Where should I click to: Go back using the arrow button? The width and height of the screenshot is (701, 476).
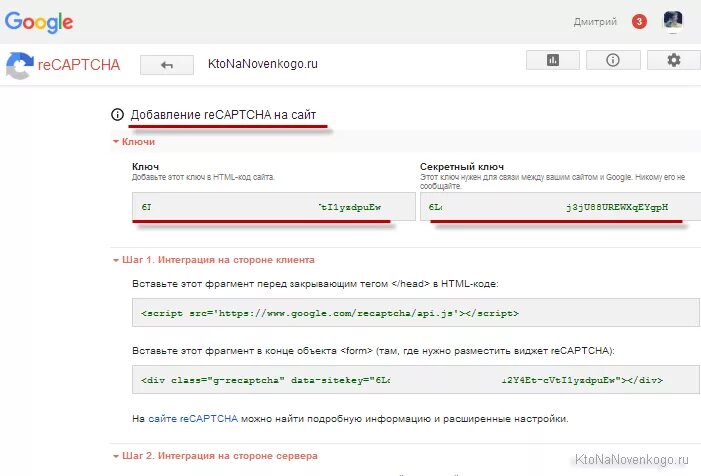[x=167, y=65]
